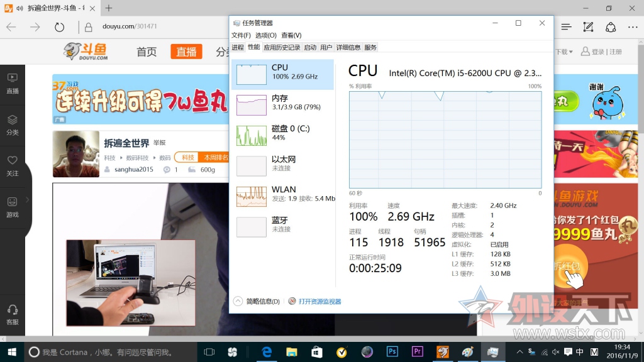The image size is (644, 362).
Task: Click the 37游戏 banner ad
Action: click(140, 99)
